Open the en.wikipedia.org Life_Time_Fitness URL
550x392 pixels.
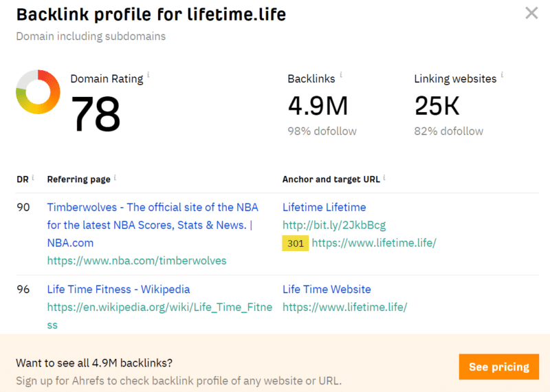(159, 316)
